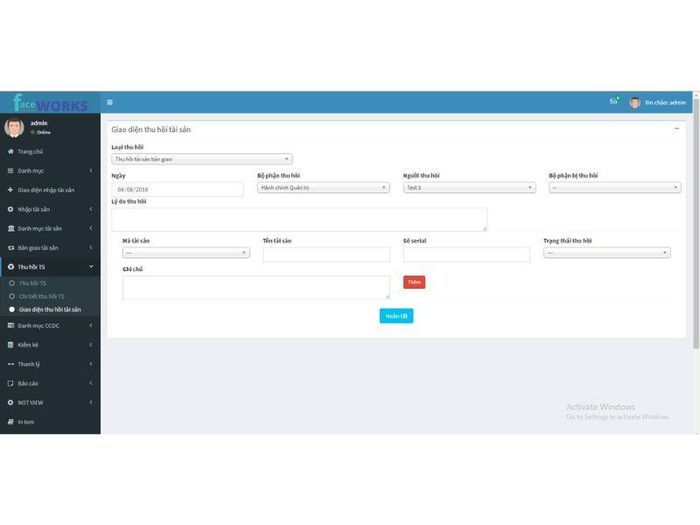
Task: Click into the Lý do thu hồi textarea
Action: 299,219
